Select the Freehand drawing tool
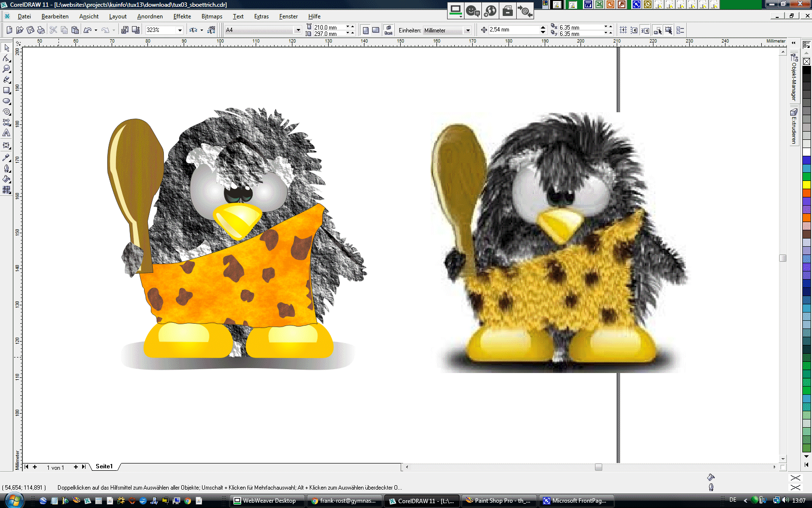The image size is (812, 508). [7, 80]
